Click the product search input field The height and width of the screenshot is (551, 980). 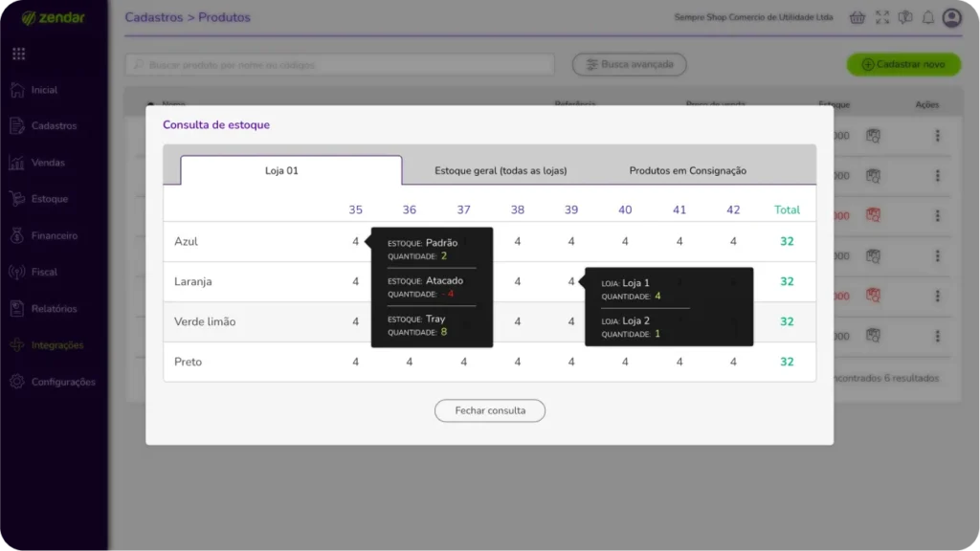[x=340, y=64]
